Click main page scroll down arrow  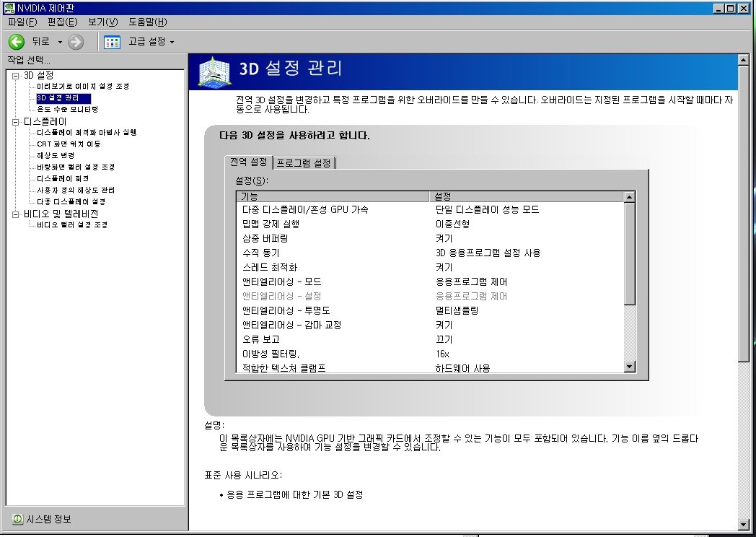[743, 524]
